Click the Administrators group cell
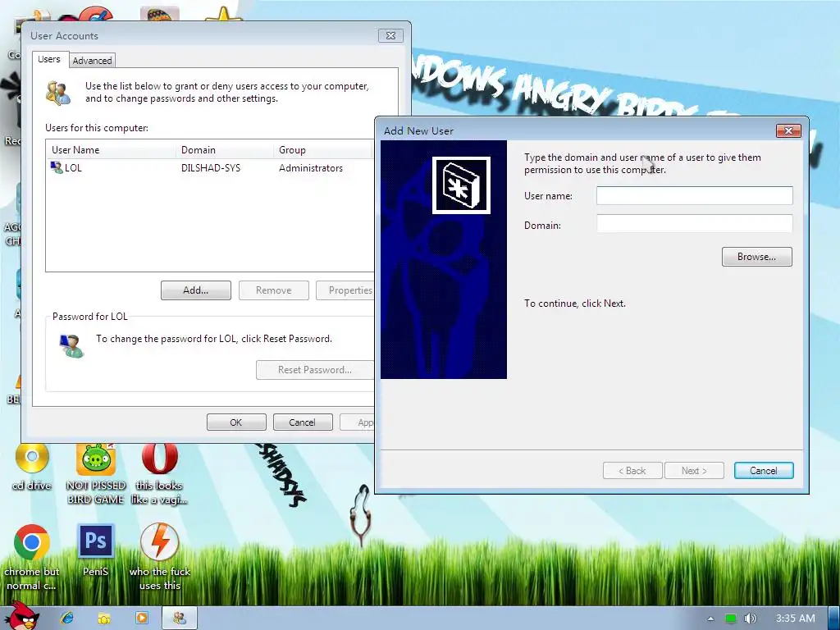 (x=311, y=168)
